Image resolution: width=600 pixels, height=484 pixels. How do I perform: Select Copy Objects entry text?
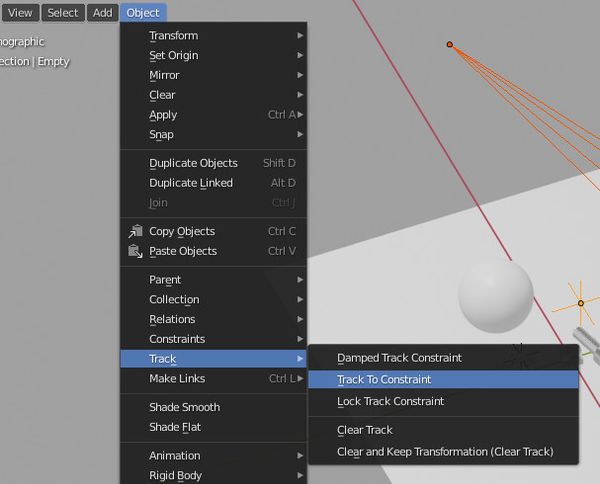(x=182, y=231)
